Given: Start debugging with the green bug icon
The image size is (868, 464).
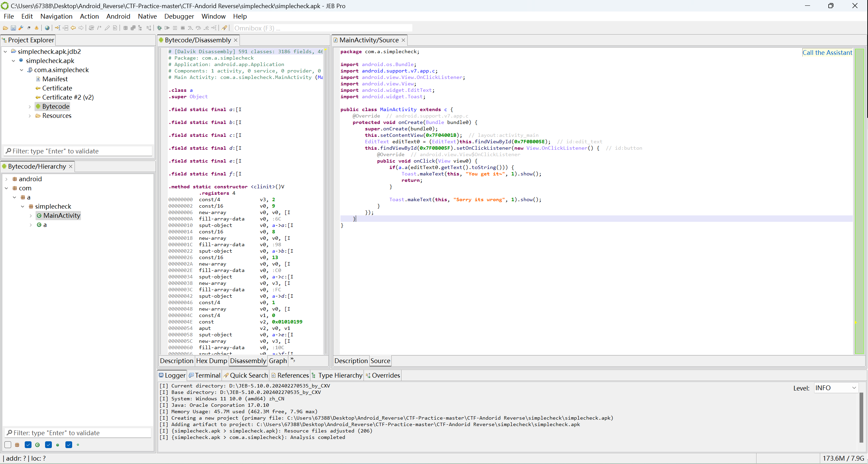Looking at the screenshot, I should [159, 28].
